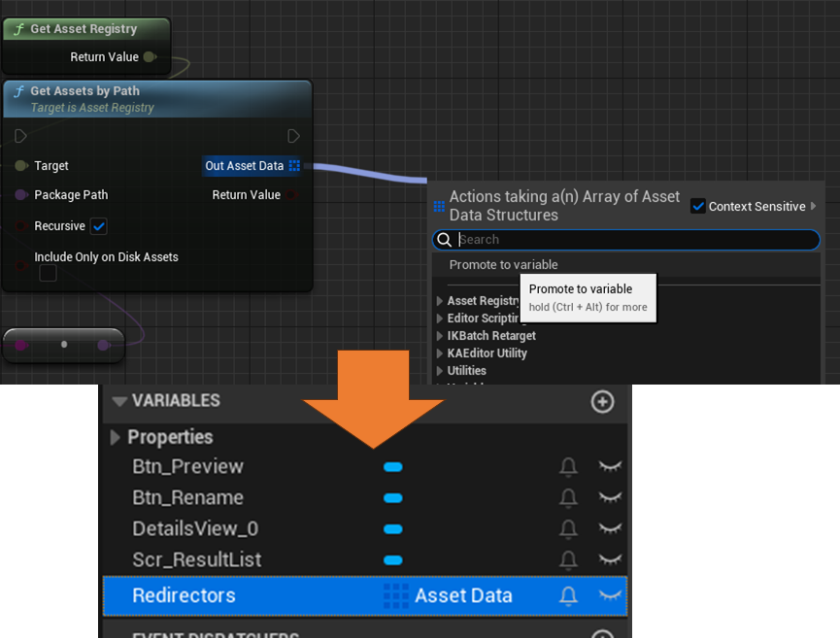Select the Btn_Preview variable

(188, 466)
